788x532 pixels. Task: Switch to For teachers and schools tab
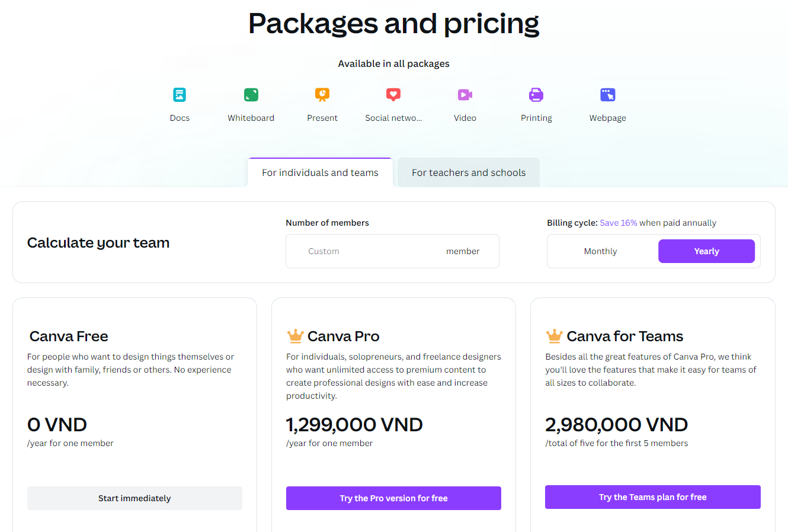point(469,172)
